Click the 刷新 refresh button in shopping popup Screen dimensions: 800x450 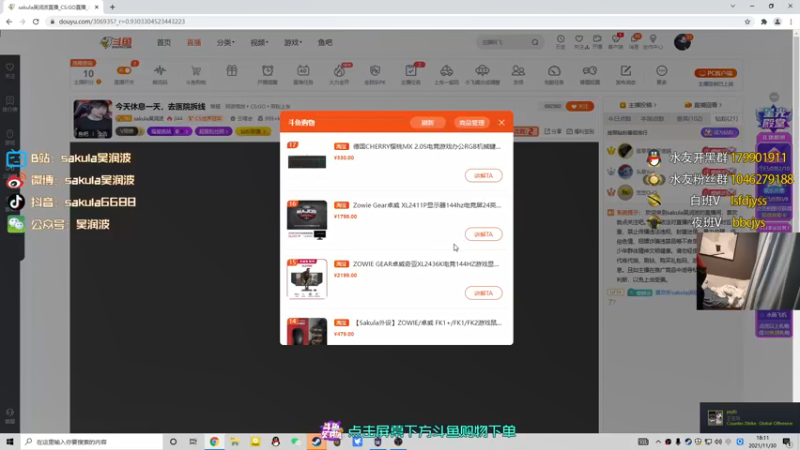coord(428,123)
